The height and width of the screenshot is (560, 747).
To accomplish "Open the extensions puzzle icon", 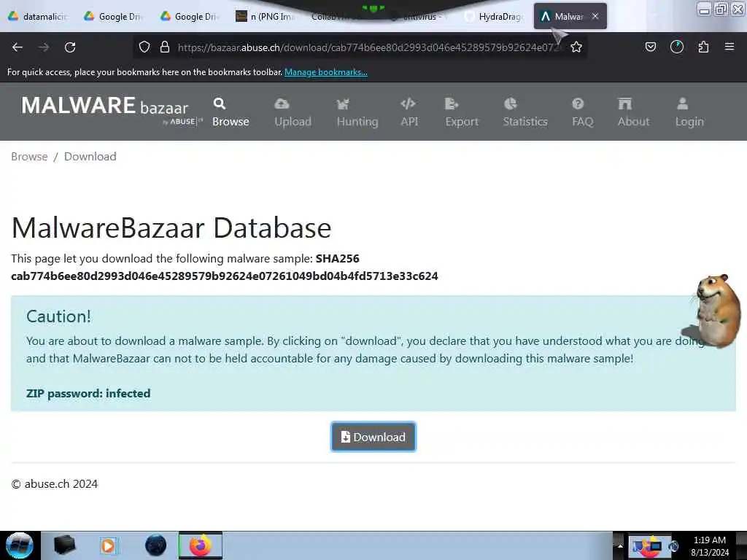I will pos(703,47).
